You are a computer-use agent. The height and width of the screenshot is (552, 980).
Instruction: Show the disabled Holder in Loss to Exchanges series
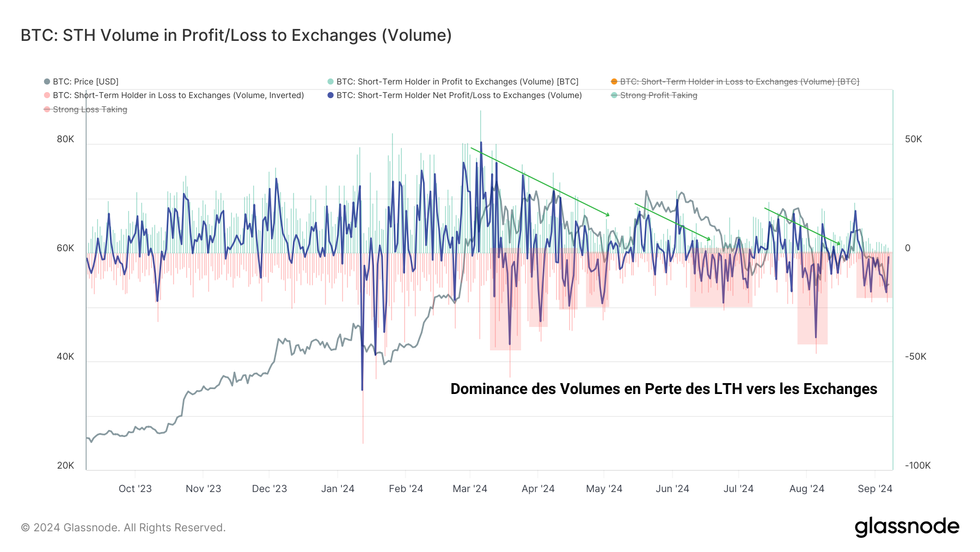point(739,82)
